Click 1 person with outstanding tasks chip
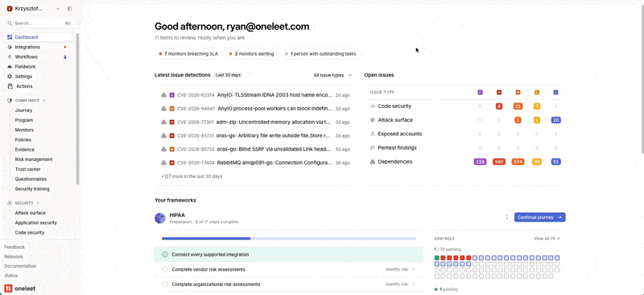The height and width of the screenshot is (295, 644). click(x=320, y=54)
